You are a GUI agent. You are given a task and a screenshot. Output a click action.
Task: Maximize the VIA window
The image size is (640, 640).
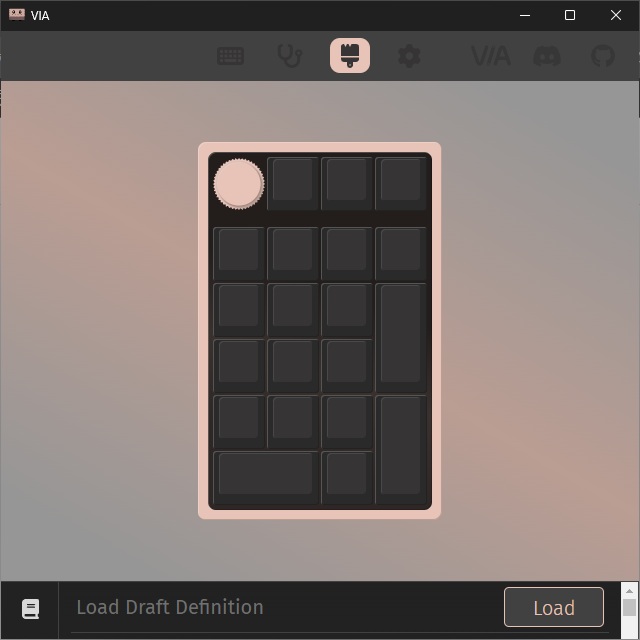(x=570, y=15)
